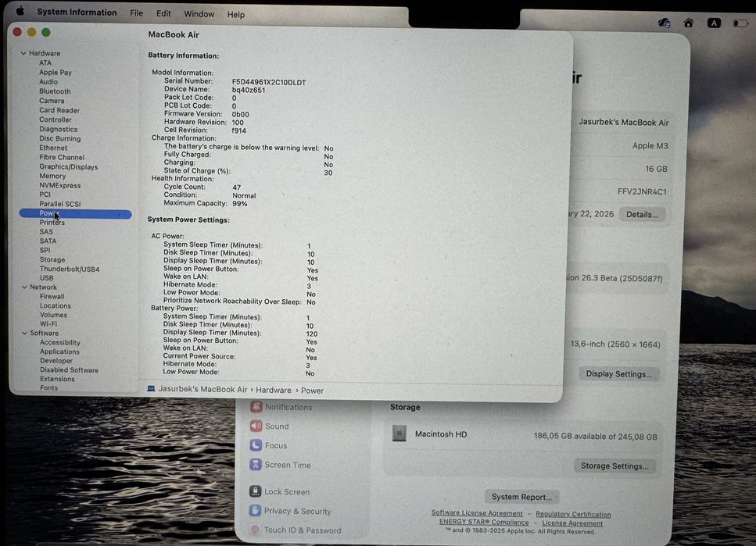Viewport: 756px width, 546px height.
Task: Click Jasurbek's MacBook Air in path bar
Action: [202, 389]
